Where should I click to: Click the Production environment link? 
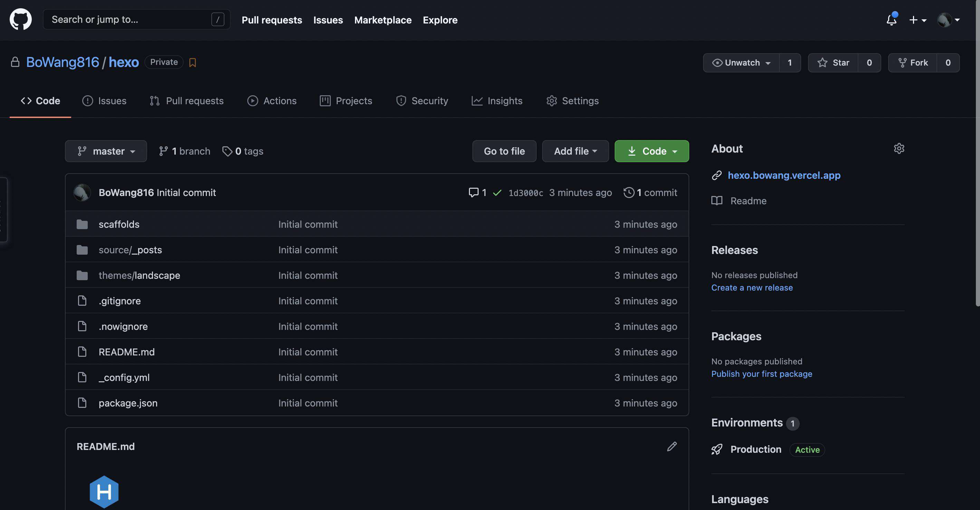[x=756, y=449]
